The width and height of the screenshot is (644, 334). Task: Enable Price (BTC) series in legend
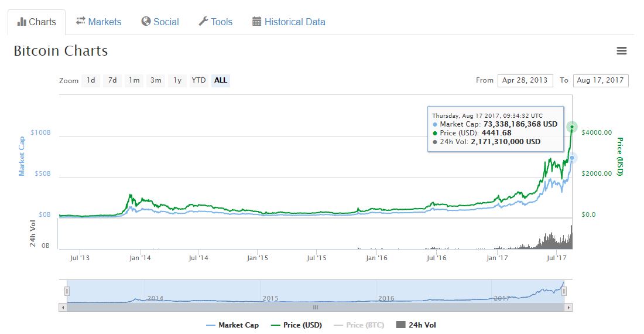[x=359, y=325]
